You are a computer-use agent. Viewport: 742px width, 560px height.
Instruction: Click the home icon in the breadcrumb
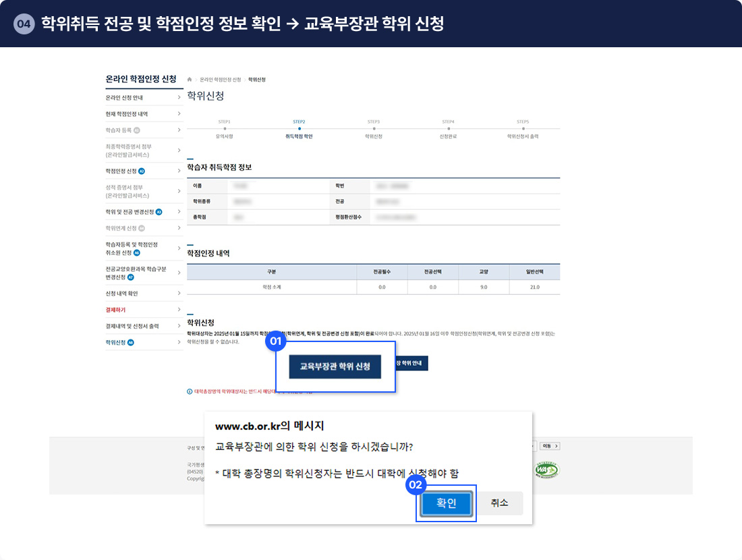190,80
